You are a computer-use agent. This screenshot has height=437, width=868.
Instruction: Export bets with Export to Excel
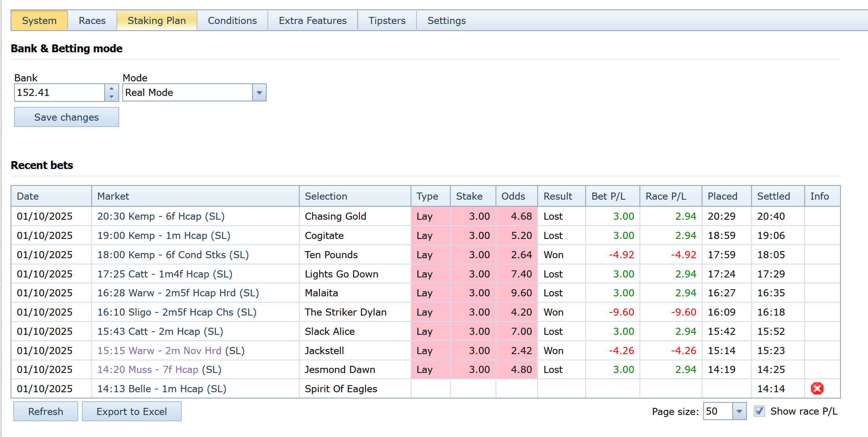[131, 411]
